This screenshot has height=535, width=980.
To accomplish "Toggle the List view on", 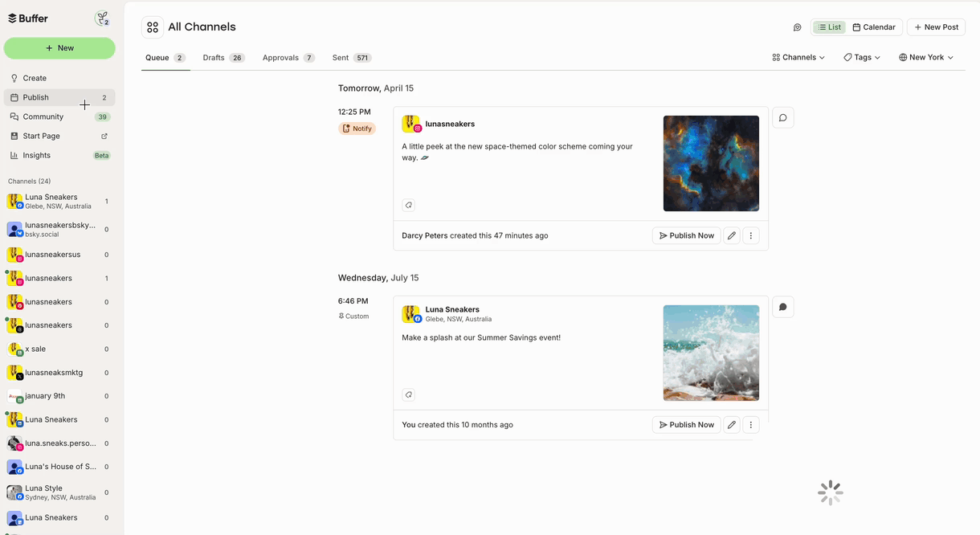I will point(828,27).
